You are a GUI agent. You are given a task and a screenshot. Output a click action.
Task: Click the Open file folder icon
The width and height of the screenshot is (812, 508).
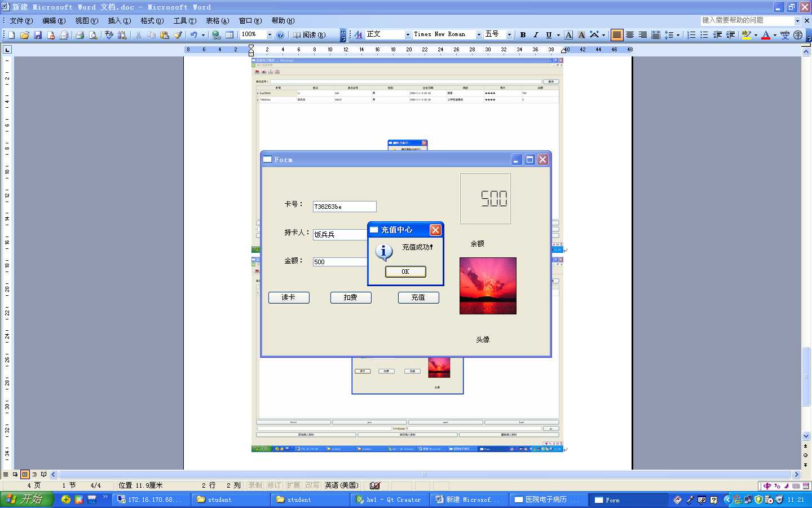[25, 35]
